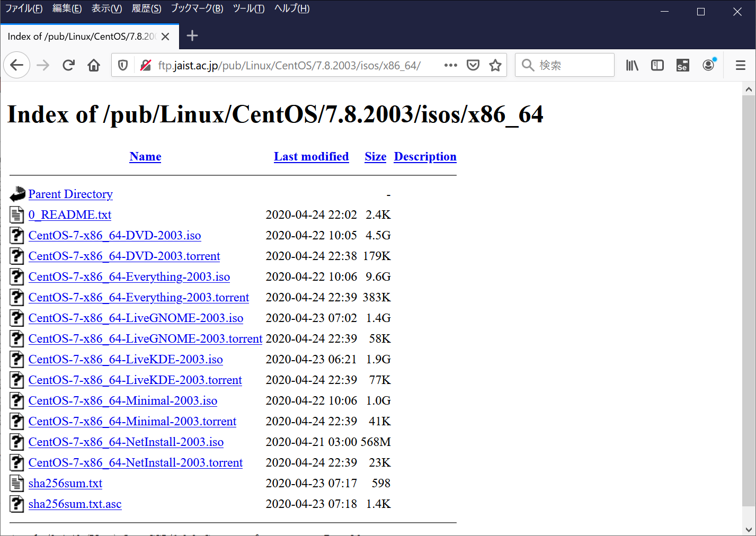Click the Parent Directory folder icon
The image size is (756, 536).
(17, 194)
